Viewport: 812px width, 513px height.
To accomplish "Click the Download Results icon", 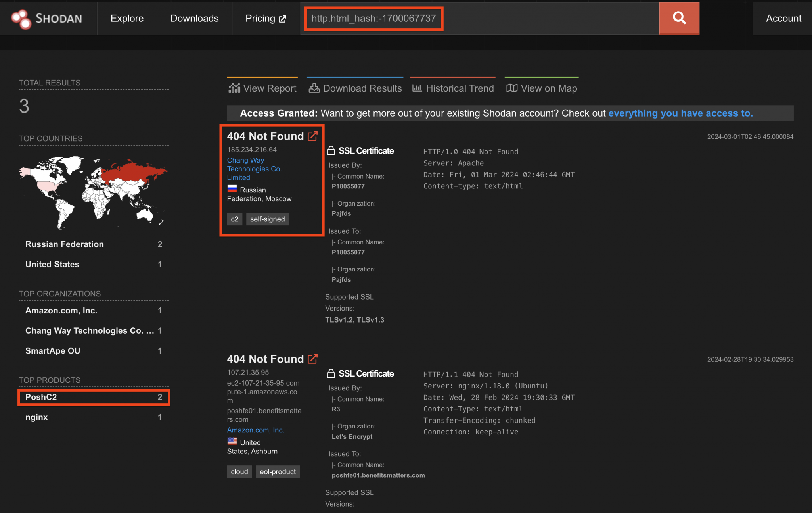I will [314, 88].
